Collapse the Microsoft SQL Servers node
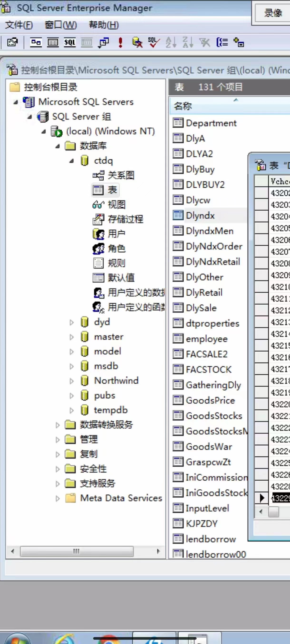Image resolution: width=290 pixels, height=644 pixels. 16,102
